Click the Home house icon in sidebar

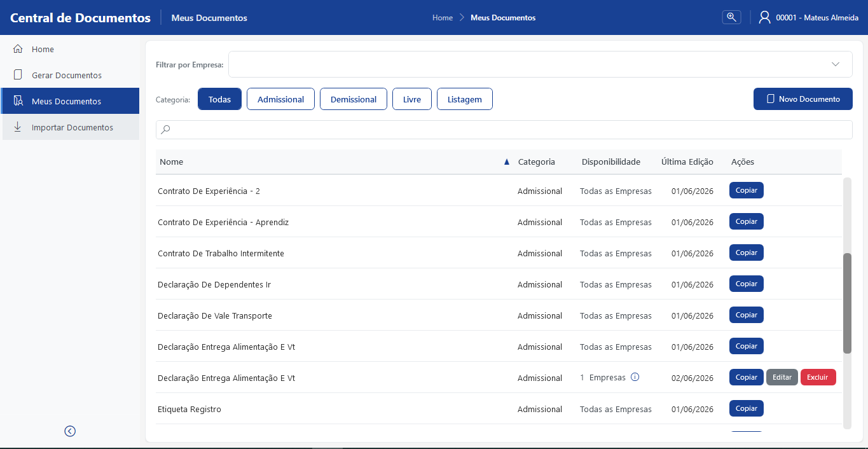[18, 49]
